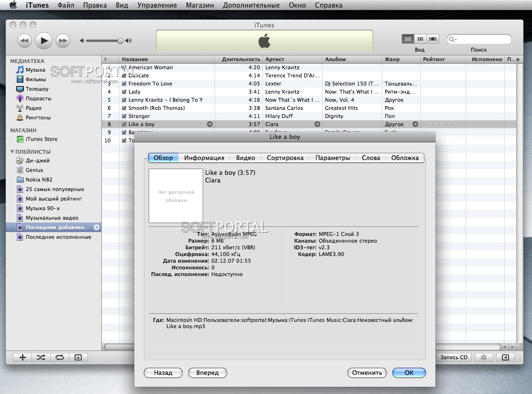Click the volume slider knob

pyautogui.click(x=120, y=41)
